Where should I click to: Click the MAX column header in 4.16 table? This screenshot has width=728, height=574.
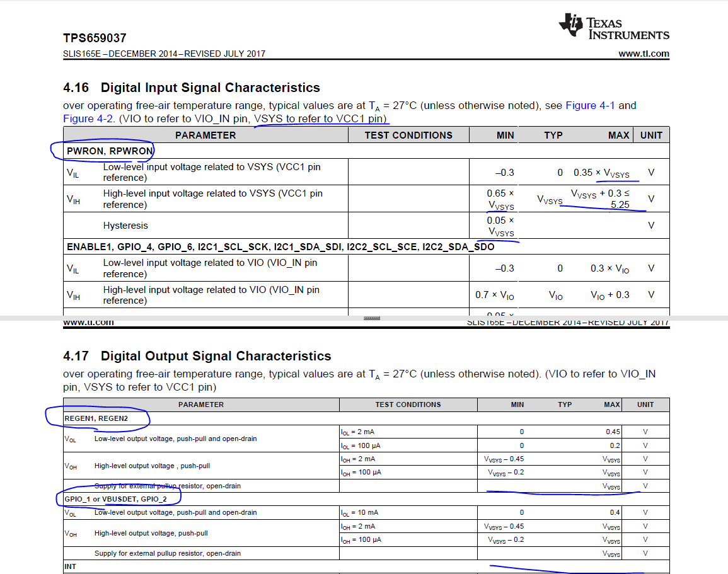click(618, 135)
